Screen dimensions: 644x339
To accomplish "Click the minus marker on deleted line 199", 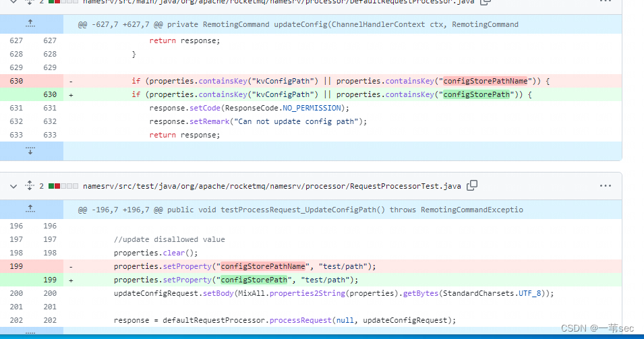I will pyautogui.click(x=71, y=267).
